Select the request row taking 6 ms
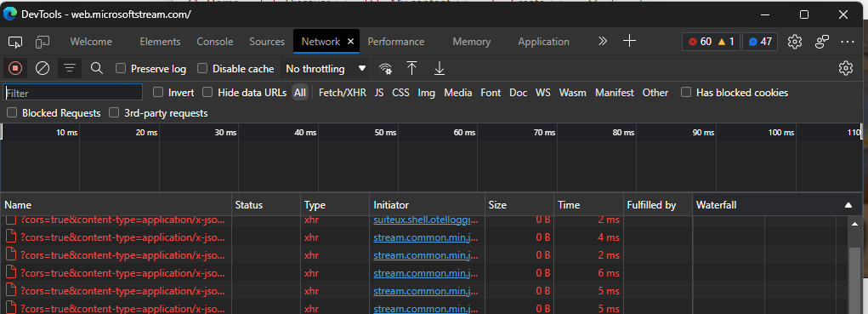Viewport: 868px width, 314px height. [x=423, y=273]
